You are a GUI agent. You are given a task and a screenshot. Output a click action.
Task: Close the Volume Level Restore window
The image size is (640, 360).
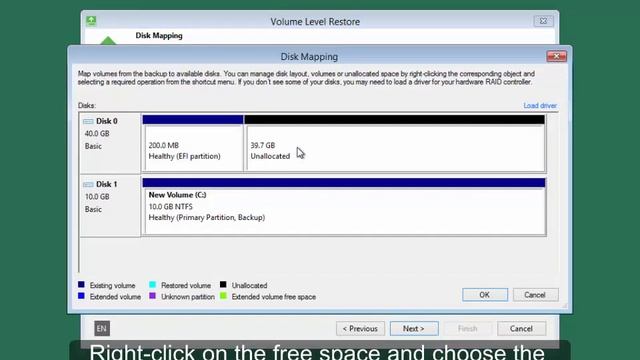(543, 21)
